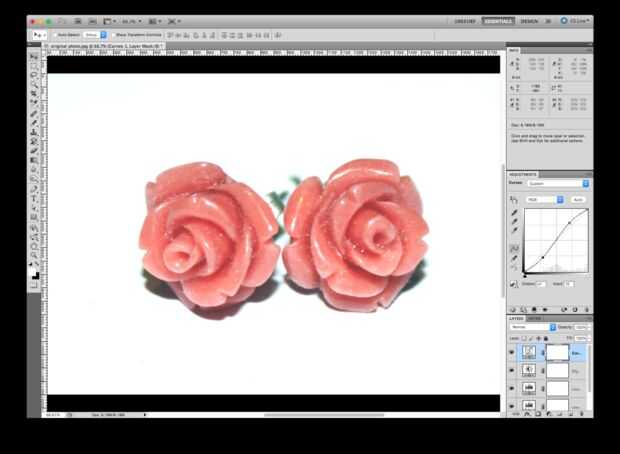Toggle Lock All padlock in the Layers panel

(546, 339)
